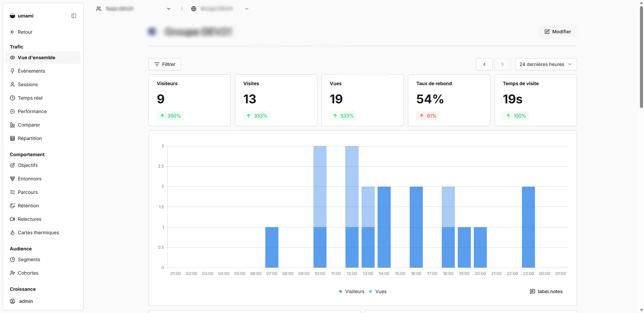The height and width of the screenshot is (313, 644).
Task: Click the Modifier button
Action: 558,32
